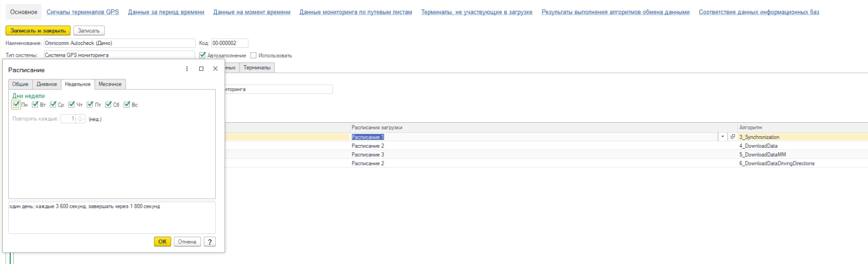
Task: Select the Недельное tab
Action: pyautogui.click(x=78, y=84)
